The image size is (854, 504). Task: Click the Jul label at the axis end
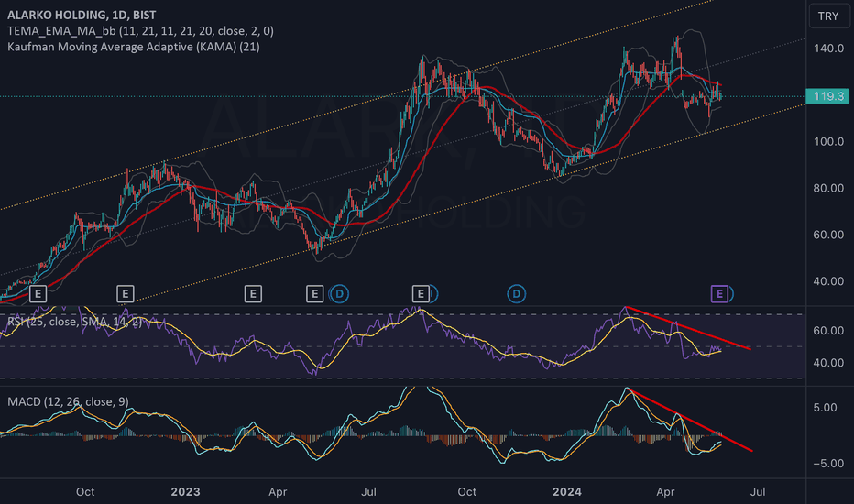758,492
